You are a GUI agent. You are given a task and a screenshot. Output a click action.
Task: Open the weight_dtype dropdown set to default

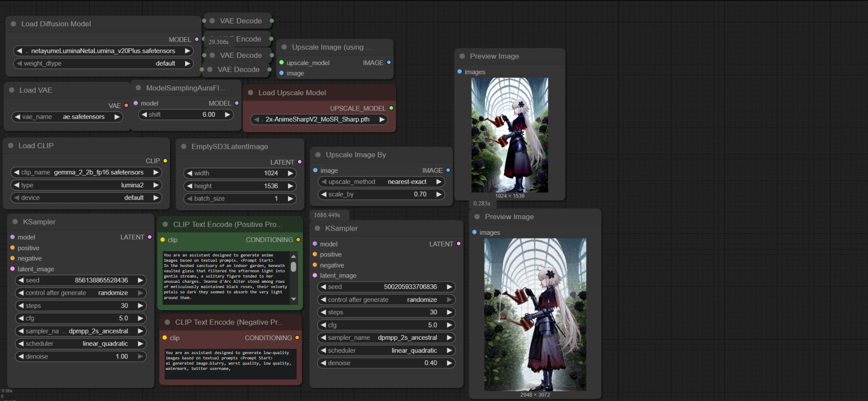[x=103, y=63]
